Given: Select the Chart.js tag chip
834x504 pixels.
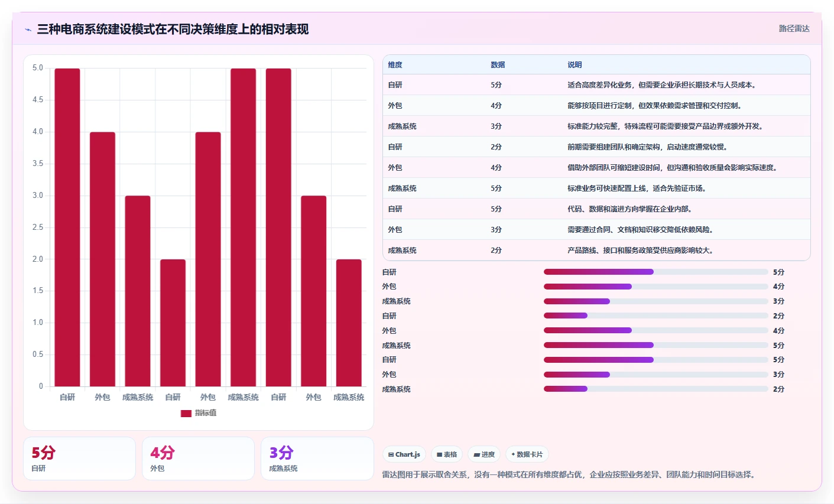Looking at the screenshot, I should tap(404, 454).
